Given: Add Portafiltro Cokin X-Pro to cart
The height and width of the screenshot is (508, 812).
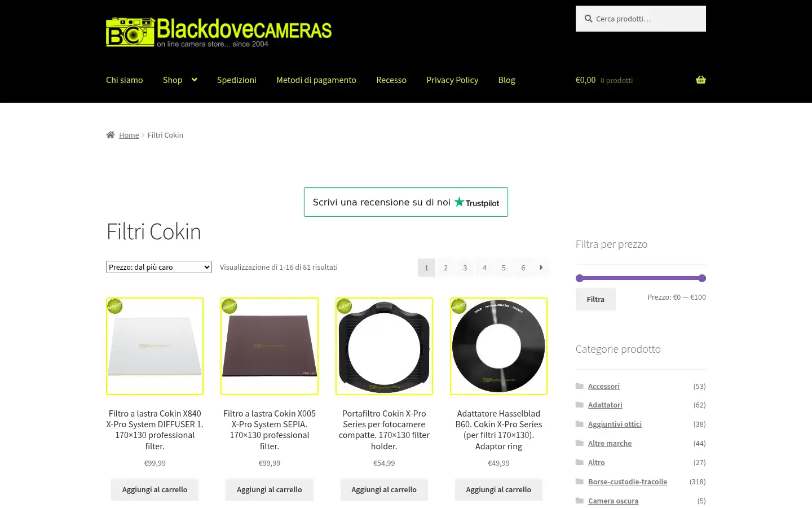Looking at the screenshot, I should (x=384, y=489).
